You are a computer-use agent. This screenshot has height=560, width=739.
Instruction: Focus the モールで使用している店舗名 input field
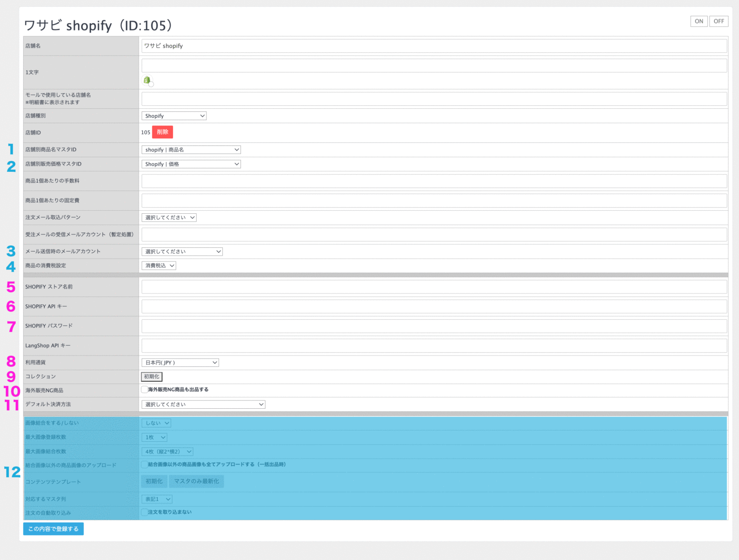(x=434, y=99)
